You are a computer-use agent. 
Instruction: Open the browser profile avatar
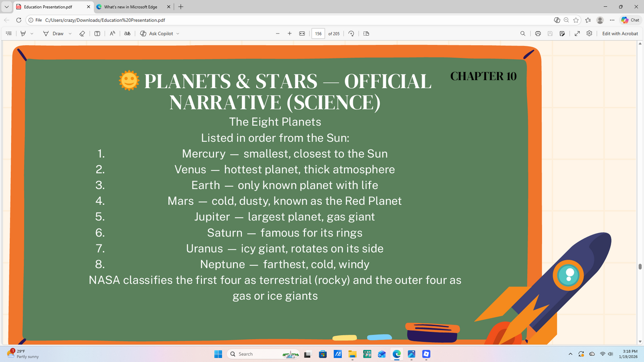(600, 20)
